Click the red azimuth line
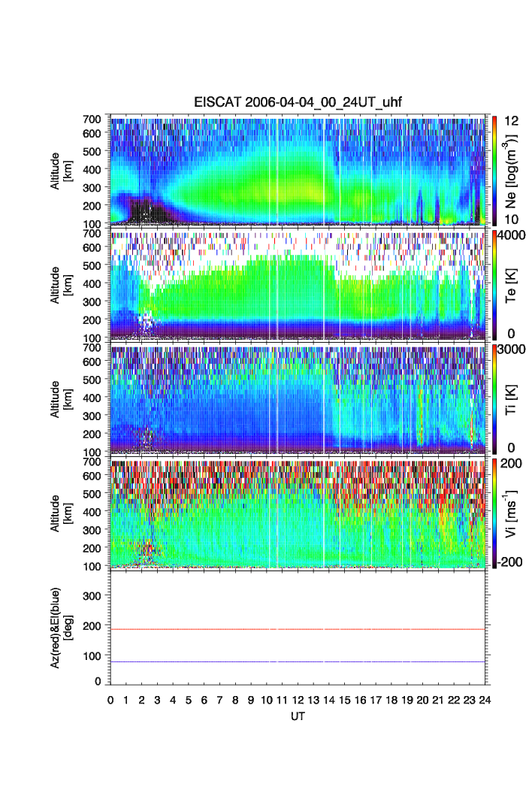 298,629
